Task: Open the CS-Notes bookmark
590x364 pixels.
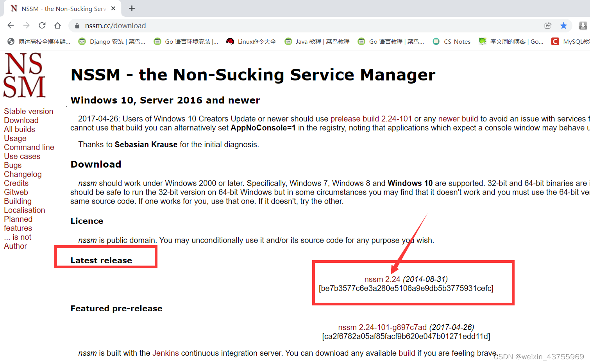Action: [452, 41]
